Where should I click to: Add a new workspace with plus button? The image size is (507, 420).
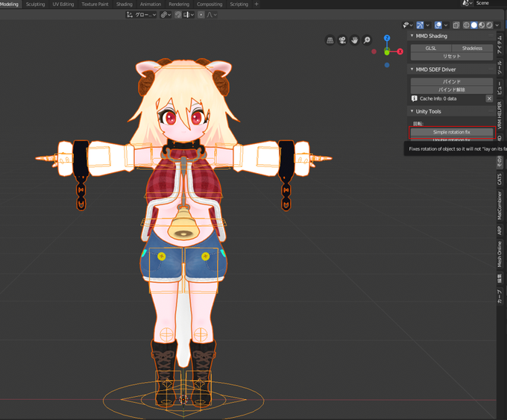(256, 4)
